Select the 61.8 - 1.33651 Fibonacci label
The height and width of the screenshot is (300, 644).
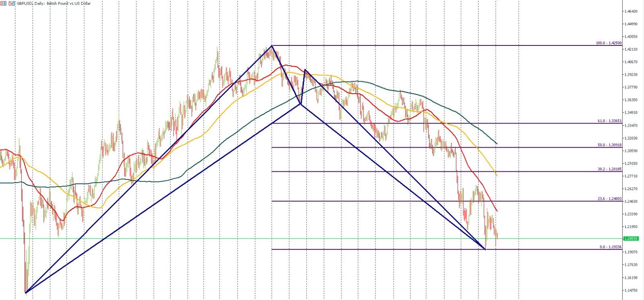point(609,121)
